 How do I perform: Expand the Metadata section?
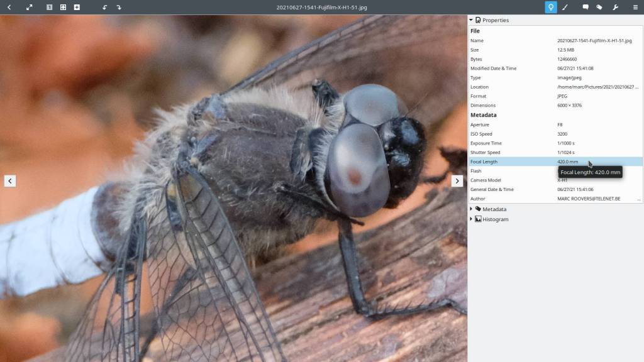click(x=471, y=209)
